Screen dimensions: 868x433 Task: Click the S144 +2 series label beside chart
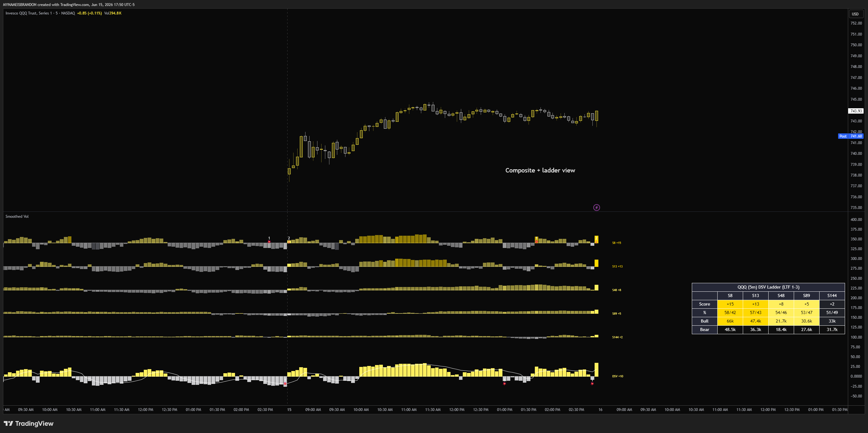pos(617,337)
